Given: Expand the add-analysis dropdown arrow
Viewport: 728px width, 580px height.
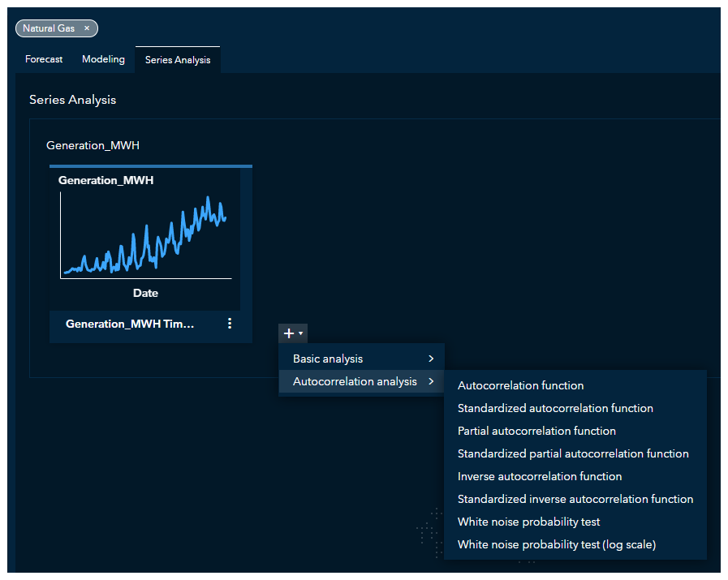Looking at the screenshot, I should pyautogui.click(x=301, y=333).
